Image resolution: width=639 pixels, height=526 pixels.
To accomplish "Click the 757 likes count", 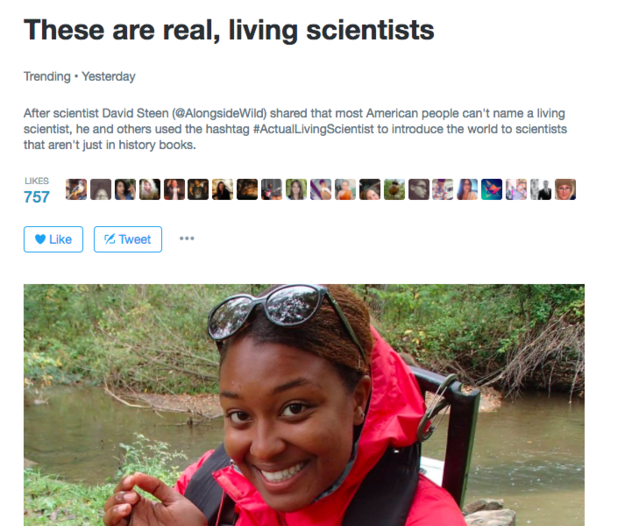I will pyautogui.click(x=37, y=197).
